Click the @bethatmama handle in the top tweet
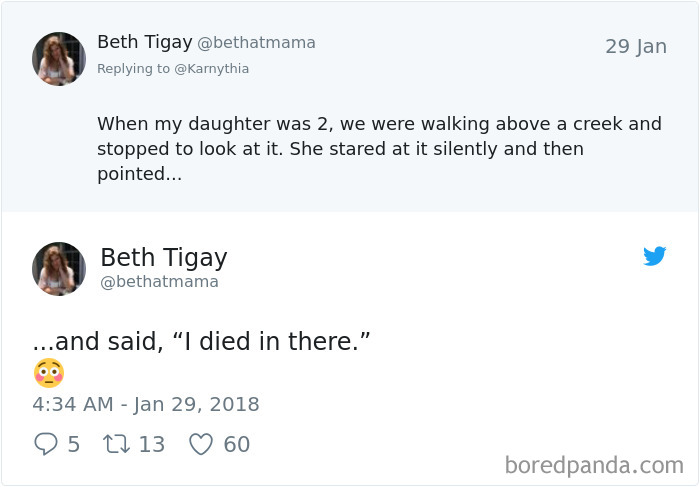This screenshot has width=700, height=487. point(256,43)
